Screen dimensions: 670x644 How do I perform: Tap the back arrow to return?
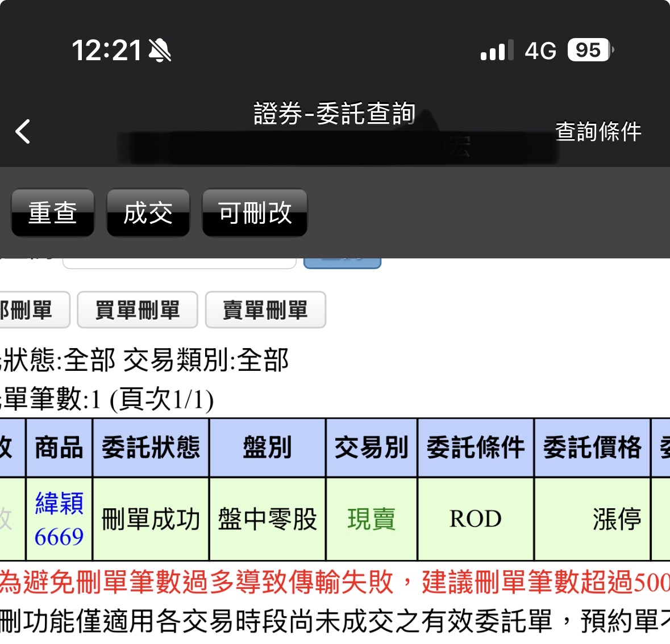click(23, 131)
